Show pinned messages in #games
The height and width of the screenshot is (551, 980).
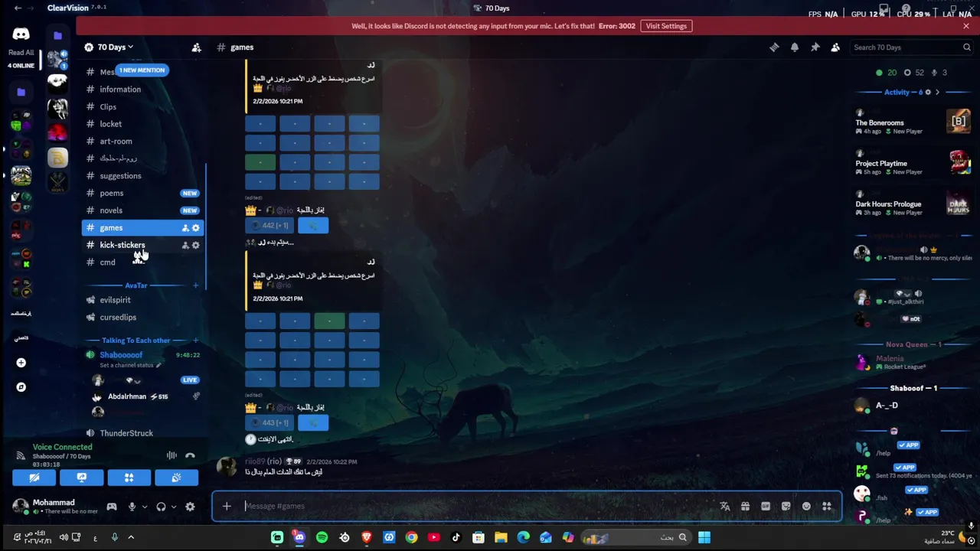coord(815,47)
